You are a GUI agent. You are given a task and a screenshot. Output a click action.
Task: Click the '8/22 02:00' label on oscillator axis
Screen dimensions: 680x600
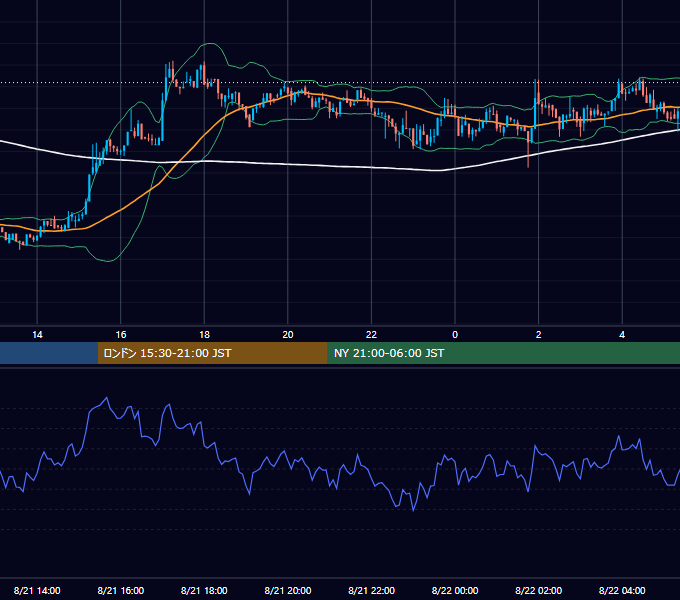pyautogui.click(x=539, y=590)
